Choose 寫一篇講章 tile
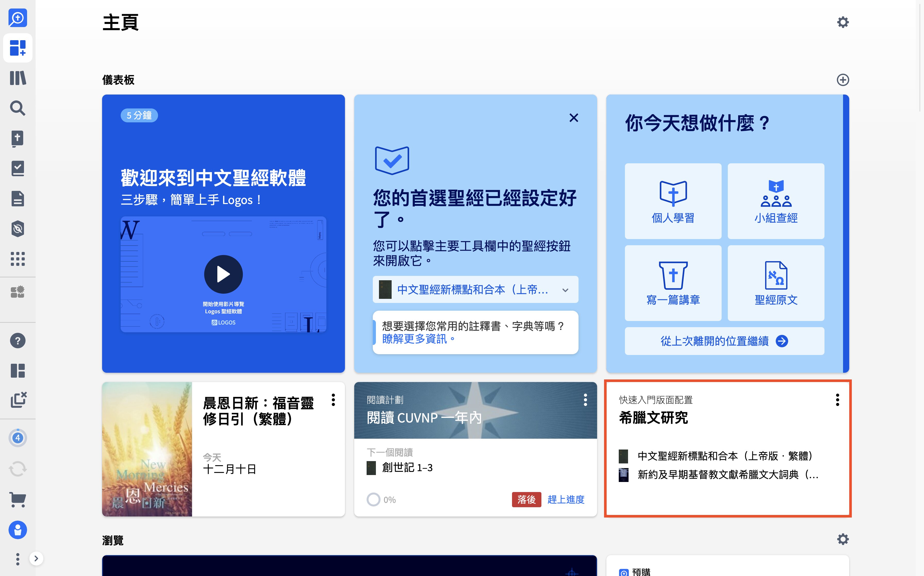This screenshot has width=924, height=576. pyautogui.click(x=673, y=283)
